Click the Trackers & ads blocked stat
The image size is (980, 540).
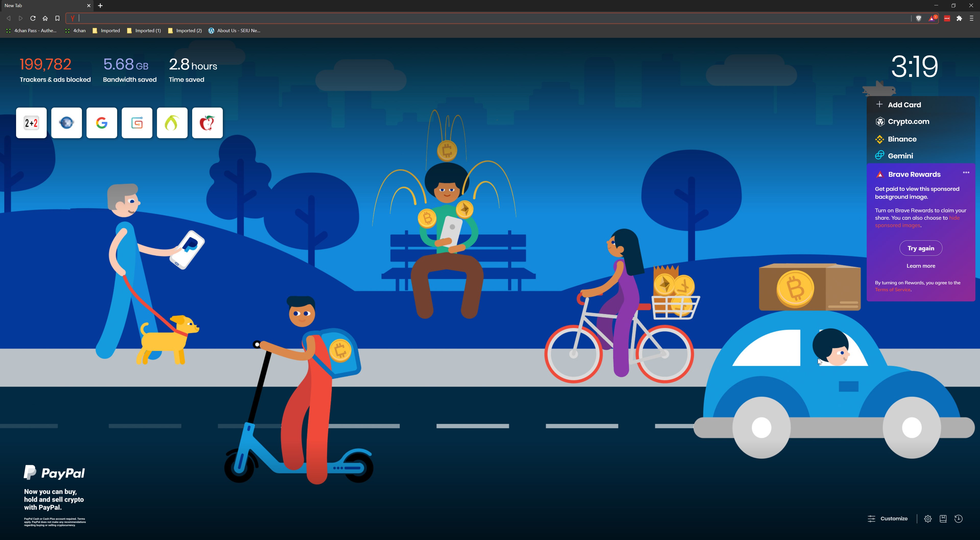(x=55, y=70)
